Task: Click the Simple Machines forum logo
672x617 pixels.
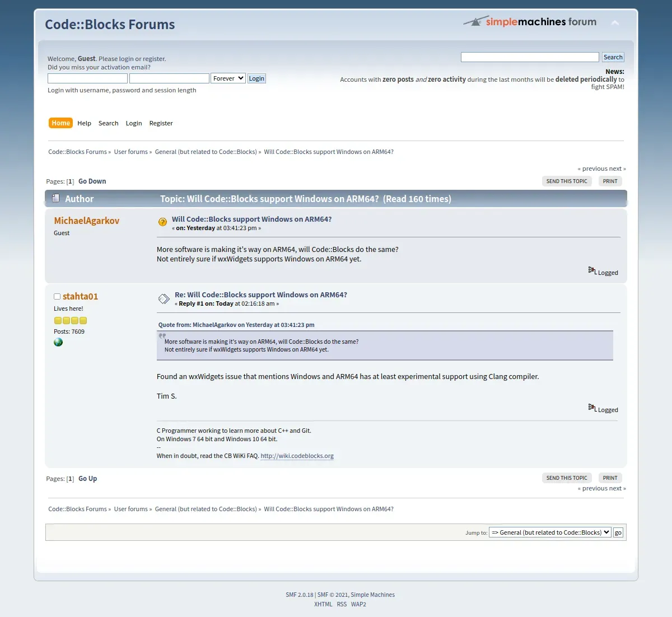Action: point(530,22)
